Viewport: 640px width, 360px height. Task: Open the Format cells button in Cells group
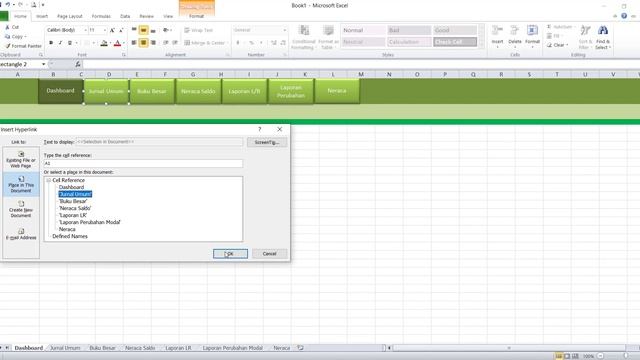click(532, 36)
